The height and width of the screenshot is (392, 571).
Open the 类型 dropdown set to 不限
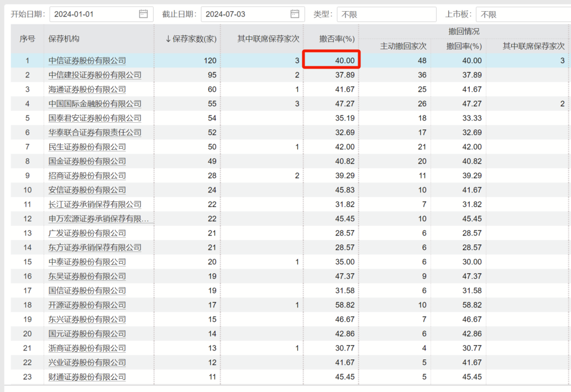386,14
